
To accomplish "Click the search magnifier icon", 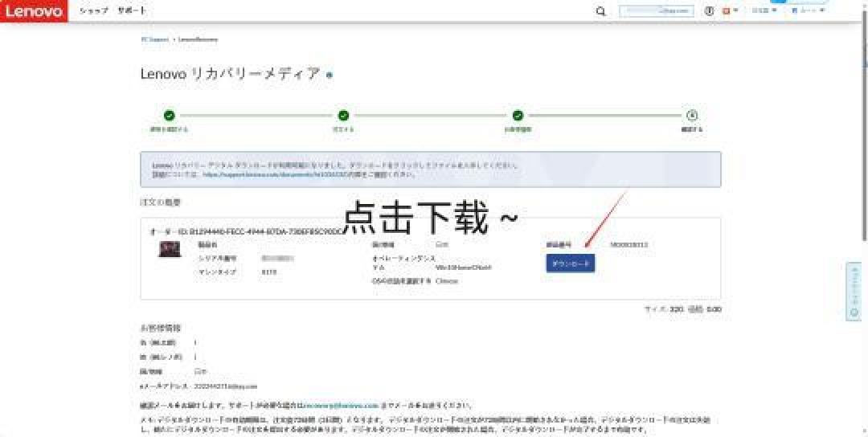I will [x=600, y=11].
